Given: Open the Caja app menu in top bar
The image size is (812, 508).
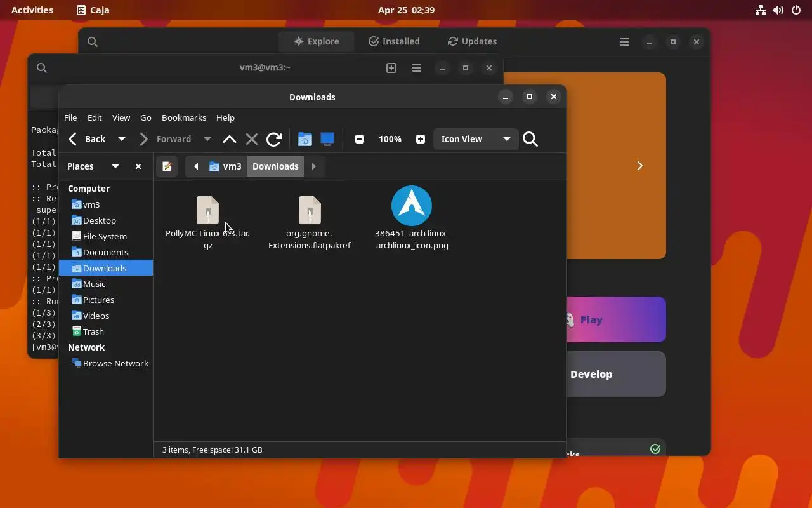Looking at the screenshot, I should pyautogui.click(x=93, y=10).
